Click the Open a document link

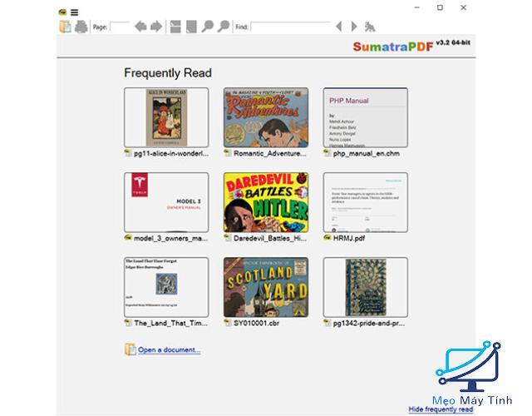click(x=169, y=349)
